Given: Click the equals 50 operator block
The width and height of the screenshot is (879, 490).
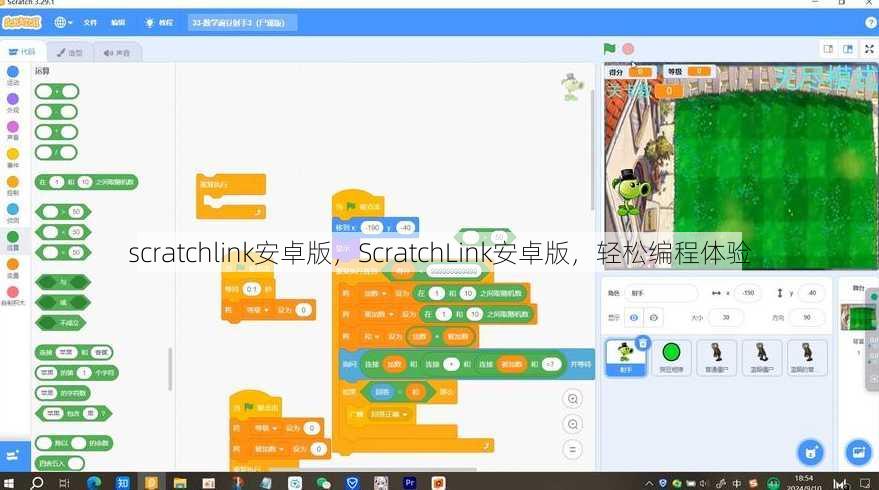Looking at the screenshot, I should [x=63, y=252].
